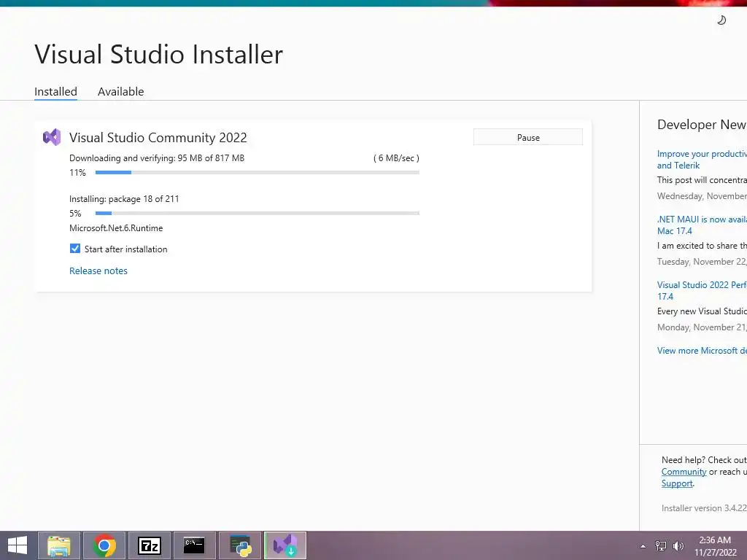The image size is (747, 560).
Task: Toggle the dark mode moon icon
Action: click(721, 20)
